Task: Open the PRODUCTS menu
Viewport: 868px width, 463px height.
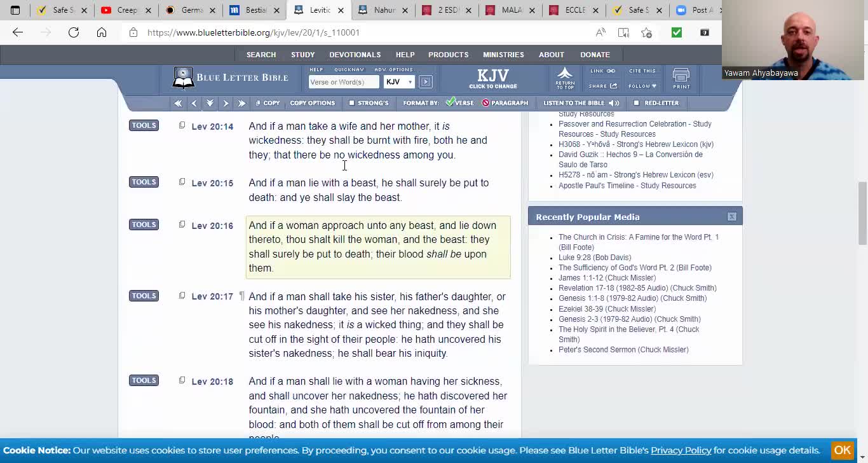Action: point(448,55)
